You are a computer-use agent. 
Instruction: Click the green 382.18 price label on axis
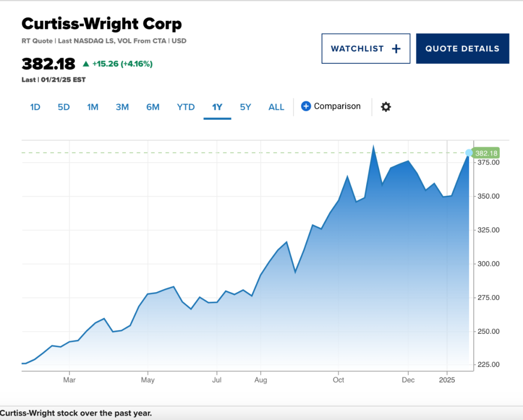tap(486, 153)
